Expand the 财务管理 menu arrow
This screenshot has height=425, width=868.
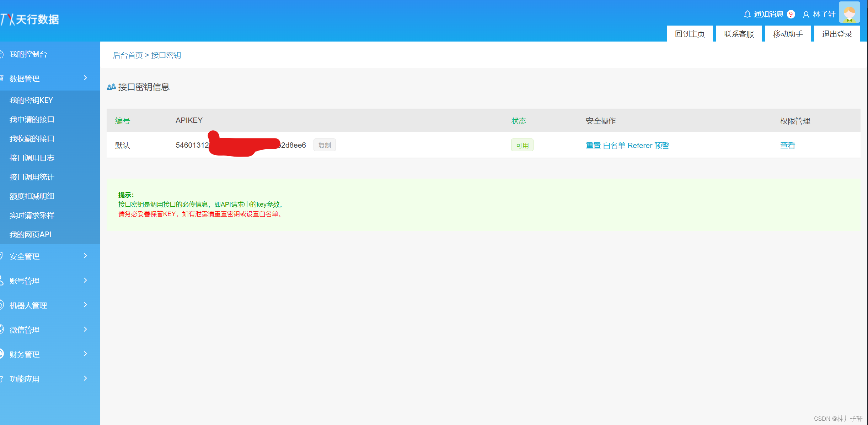pyautogui.click(x=85, y=354)
